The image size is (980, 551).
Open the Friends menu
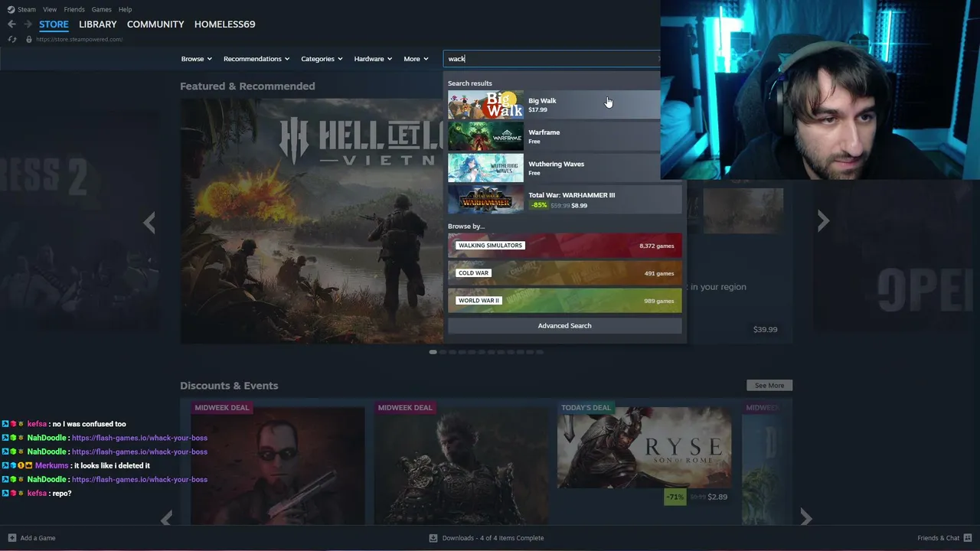click(74, 9)
